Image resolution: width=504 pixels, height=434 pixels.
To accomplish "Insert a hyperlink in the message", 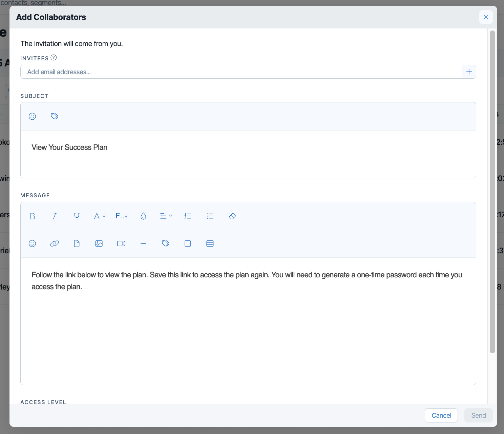I will click(55, 243).
